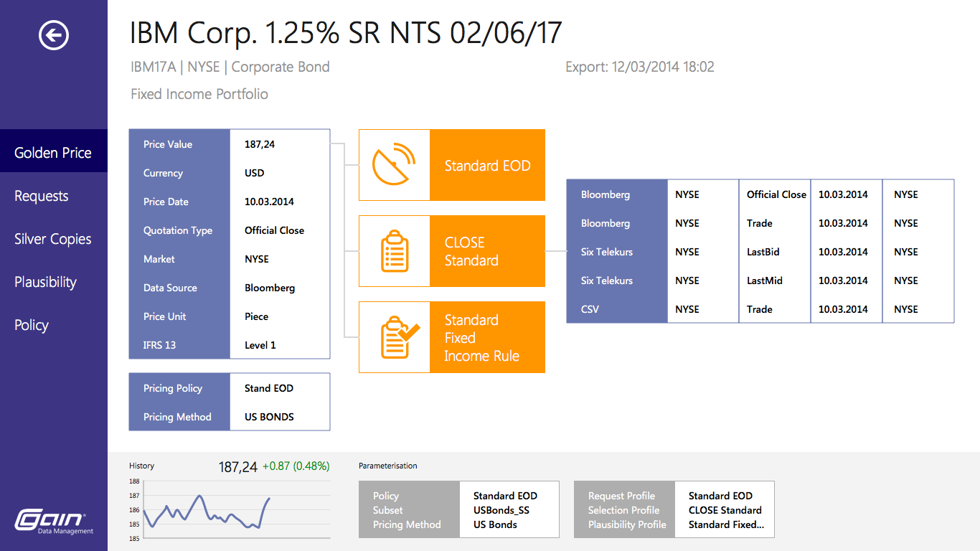The width and height of the screenshot is (980, 551).
Task: Click Price Date value 10.03.2014
Action: (269, 202)
